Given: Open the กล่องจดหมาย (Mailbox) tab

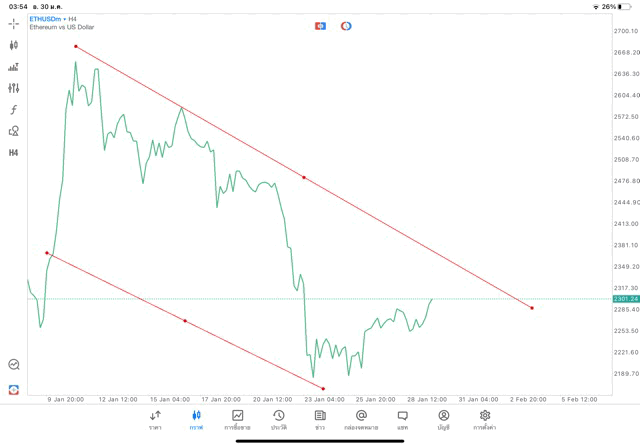Looking at the screenshot, I should pyautogui.click(x=361, y=419).
